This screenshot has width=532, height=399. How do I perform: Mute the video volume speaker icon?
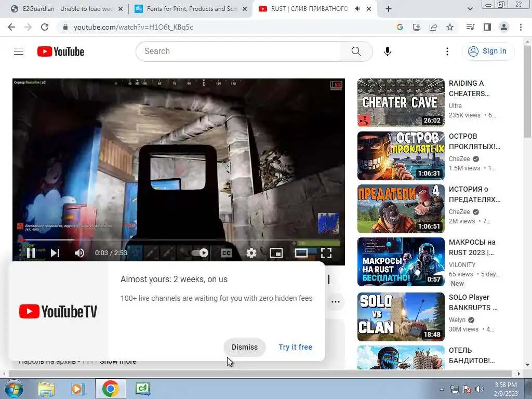pos(79,253)
